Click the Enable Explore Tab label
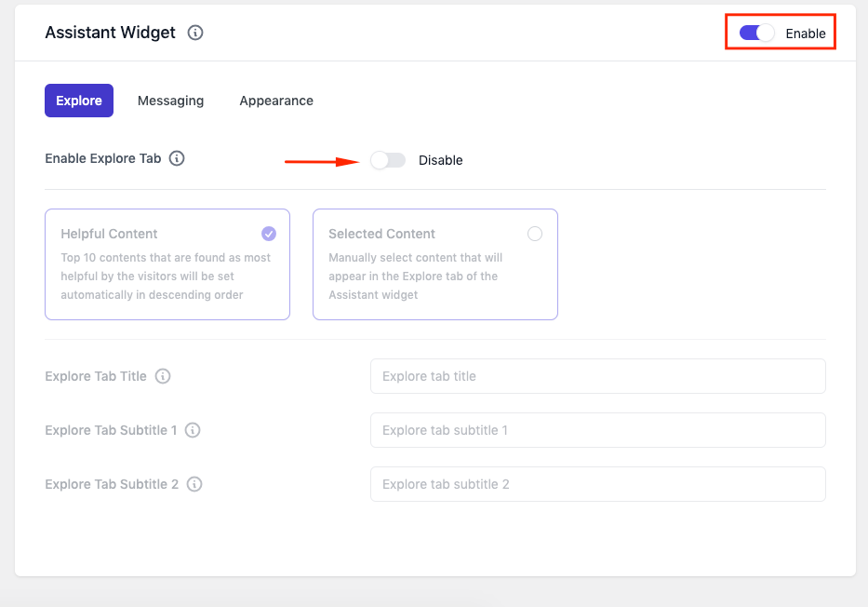The height and width of the screenshot is (607, 868). click(x=103, y=158)
